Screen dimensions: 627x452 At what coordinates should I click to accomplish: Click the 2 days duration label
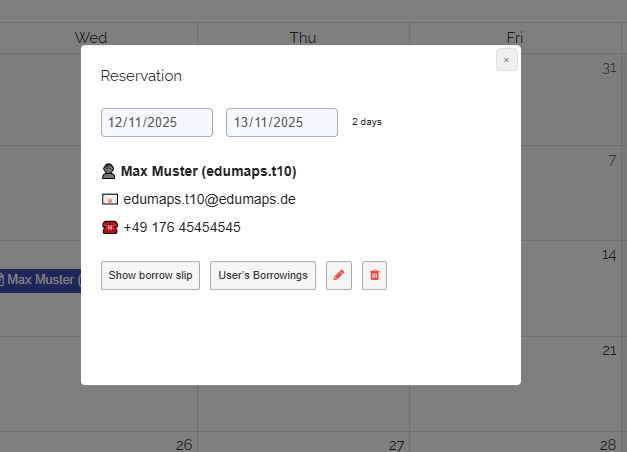(x=366, y=122)
